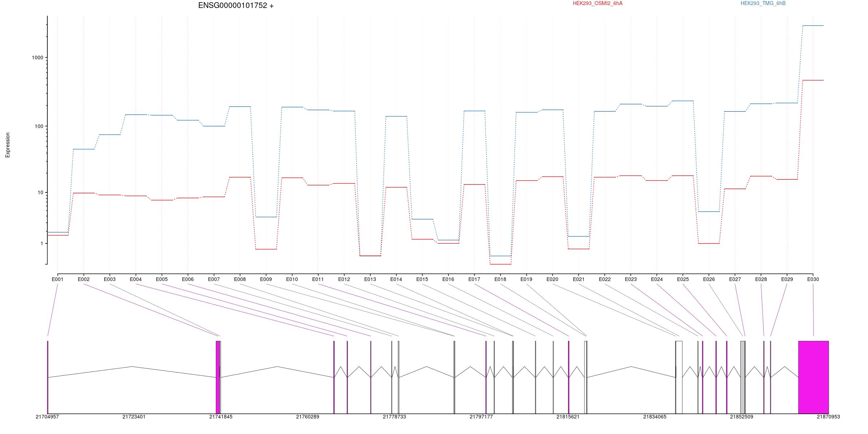Click exon label E005

click(x=162, y=279)
